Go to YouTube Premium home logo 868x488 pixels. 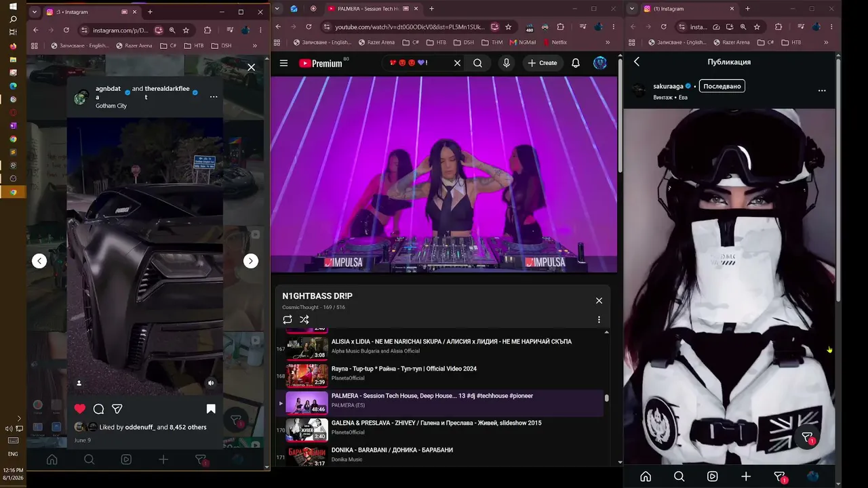(321, 63)
